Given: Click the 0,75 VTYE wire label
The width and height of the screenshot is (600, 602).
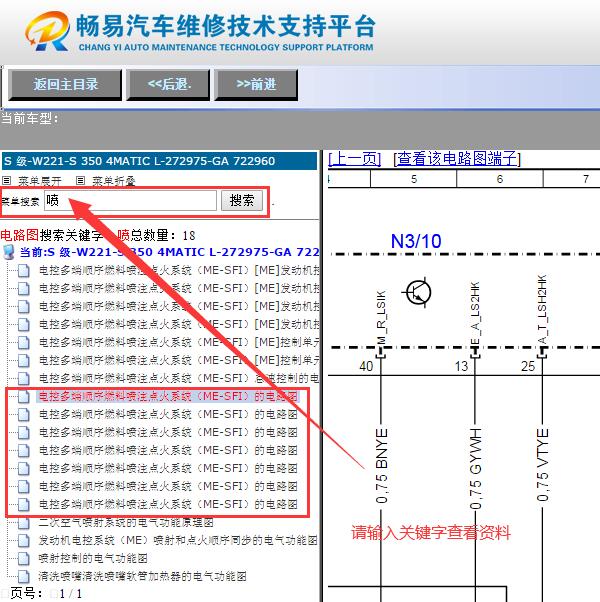Looking at the screenshot, I should tap(543, 465).
